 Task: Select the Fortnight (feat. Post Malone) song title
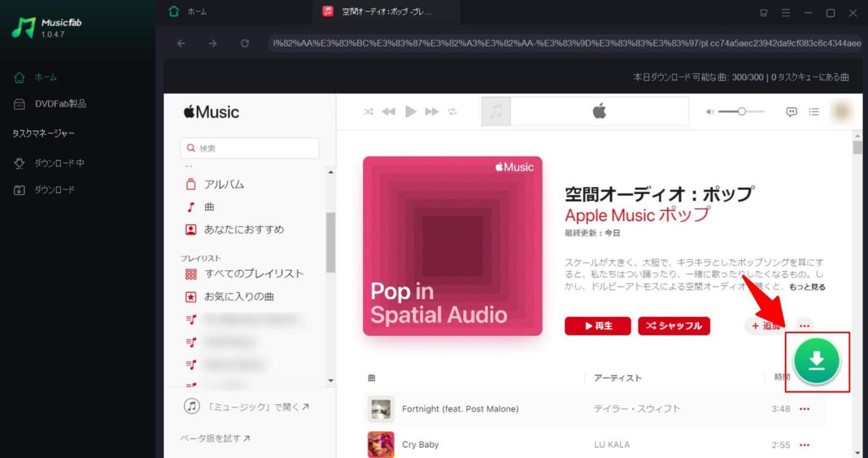(460, 409)
